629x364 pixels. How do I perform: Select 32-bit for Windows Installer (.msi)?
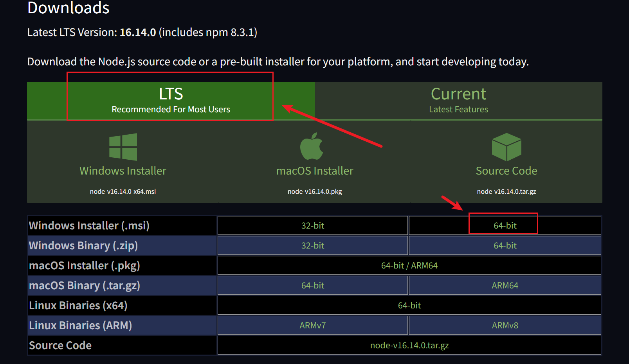click(x=313, y=225)
